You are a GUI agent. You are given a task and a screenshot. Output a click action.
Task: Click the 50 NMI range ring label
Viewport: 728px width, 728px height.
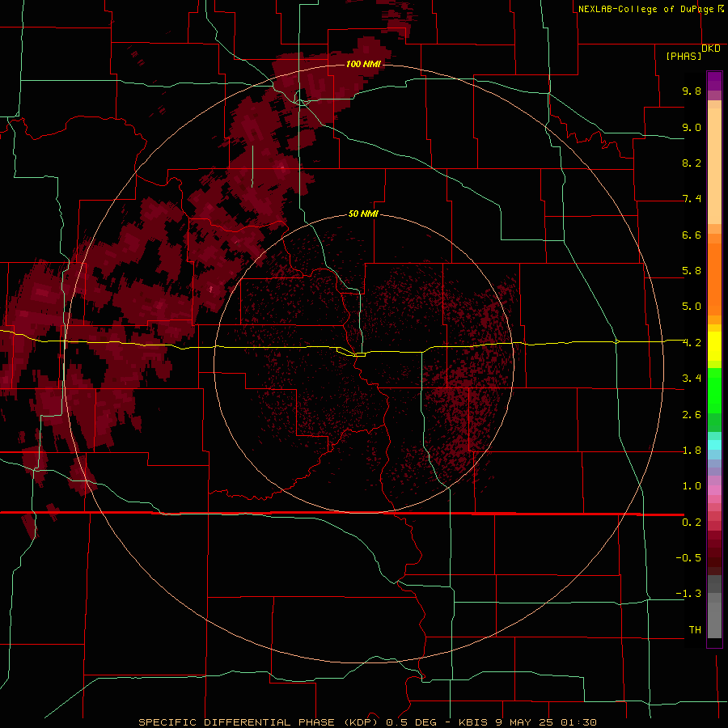(x=363, y=214)
